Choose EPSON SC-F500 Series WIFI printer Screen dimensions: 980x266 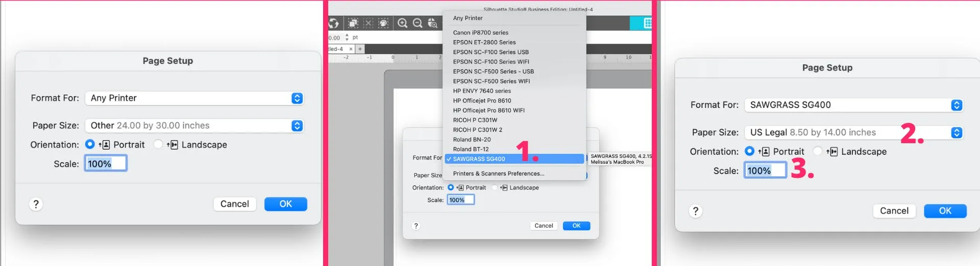(514, 81)
